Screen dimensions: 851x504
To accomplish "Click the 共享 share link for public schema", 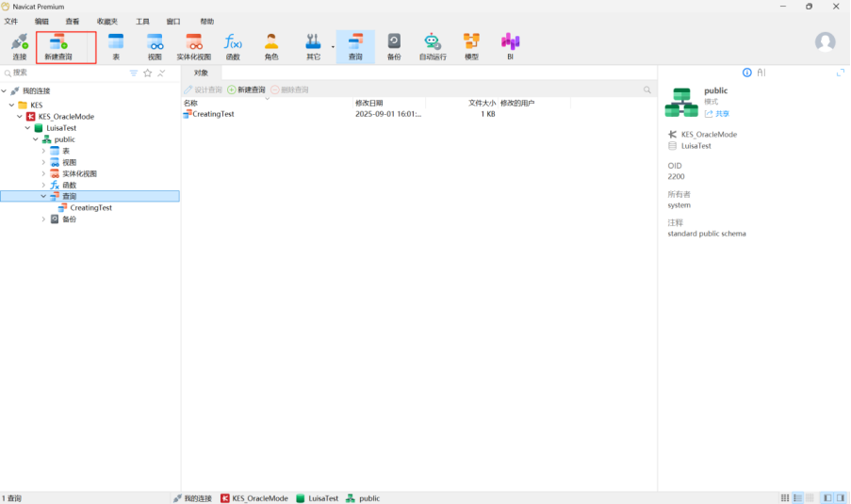I will [x=717, y=113].
